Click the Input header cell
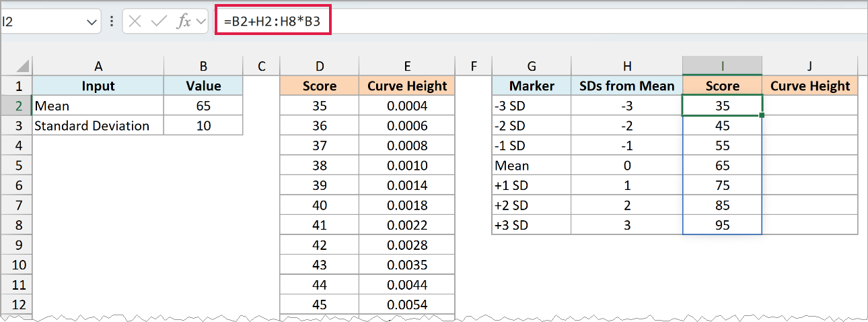Viewport: 868px width, 322px height. 98,86
